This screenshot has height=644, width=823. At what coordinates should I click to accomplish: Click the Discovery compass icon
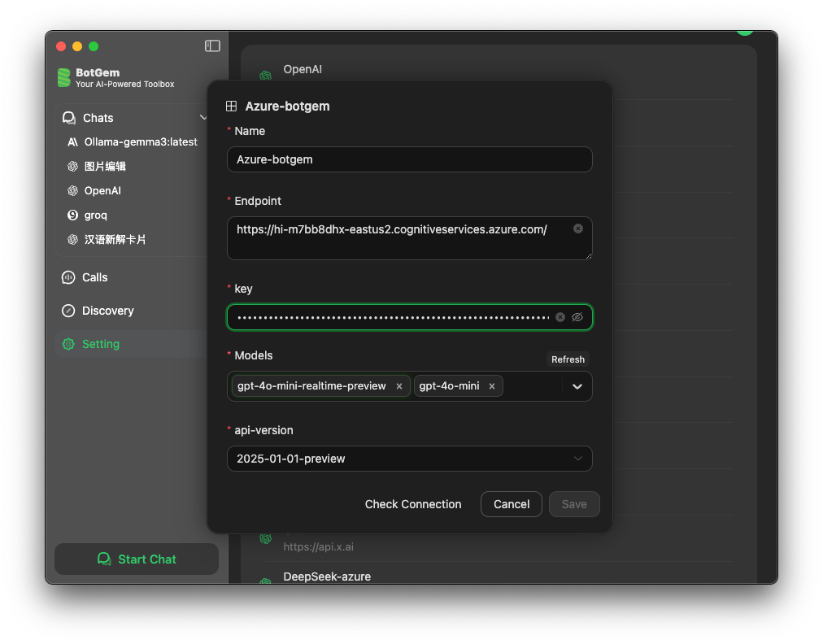[x=68, y=311]
